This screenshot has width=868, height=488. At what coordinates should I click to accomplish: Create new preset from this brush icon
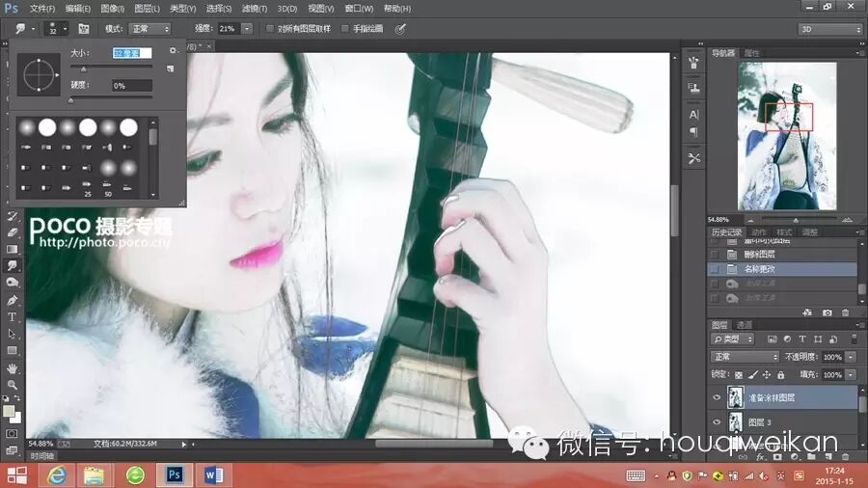(171, 68)
